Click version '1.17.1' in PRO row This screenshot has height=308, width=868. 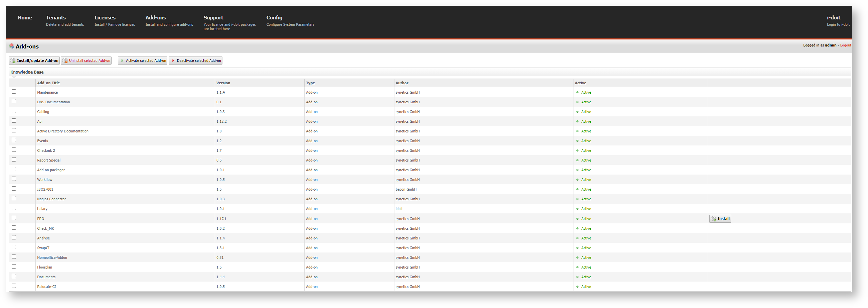point(221,219)
